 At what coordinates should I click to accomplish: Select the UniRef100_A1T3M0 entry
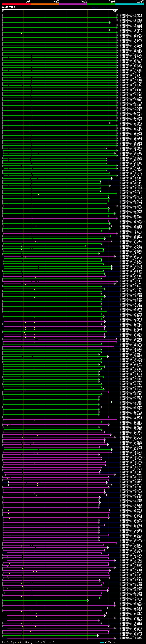131,402
